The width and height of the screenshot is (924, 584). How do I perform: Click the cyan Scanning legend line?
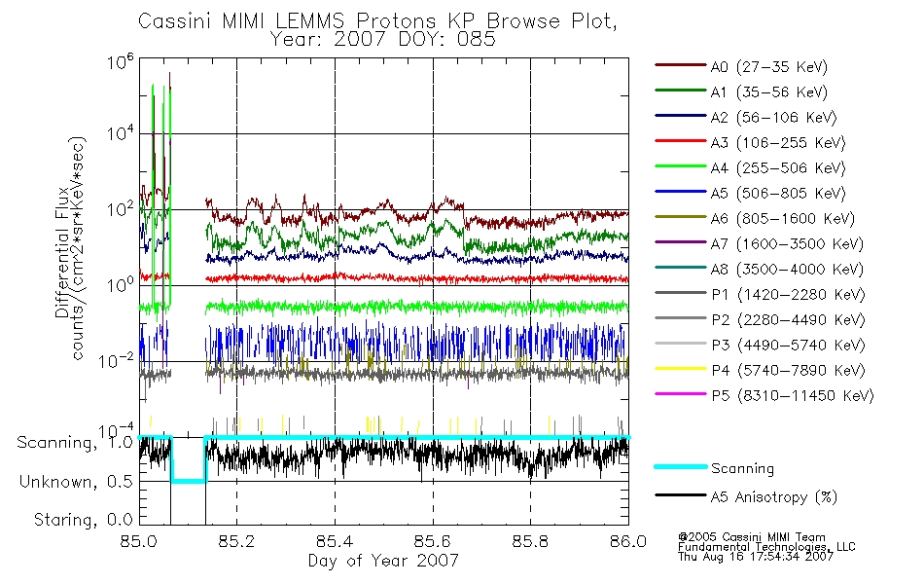(680, 466)
